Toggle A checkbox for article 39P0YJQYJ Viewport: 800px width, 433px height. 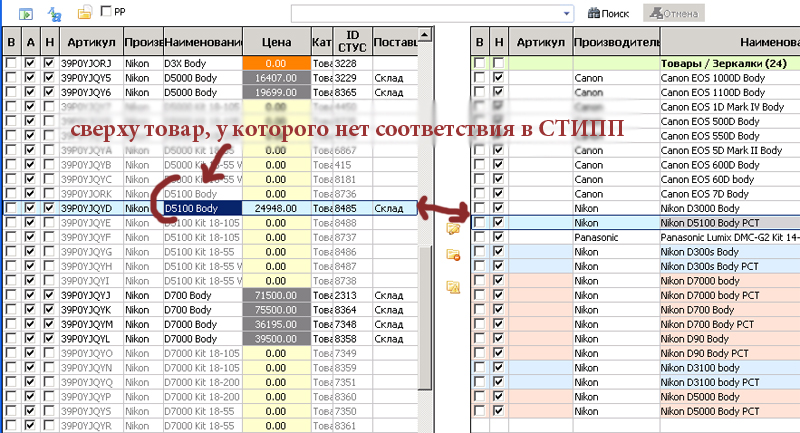point(30,295)
